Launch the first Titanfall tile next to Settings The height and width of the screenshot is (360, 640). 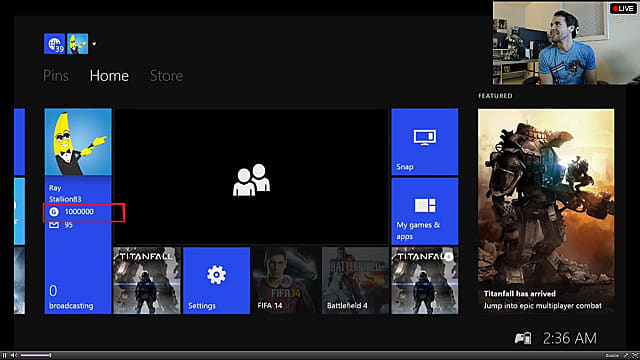click(x=147, y=280)
